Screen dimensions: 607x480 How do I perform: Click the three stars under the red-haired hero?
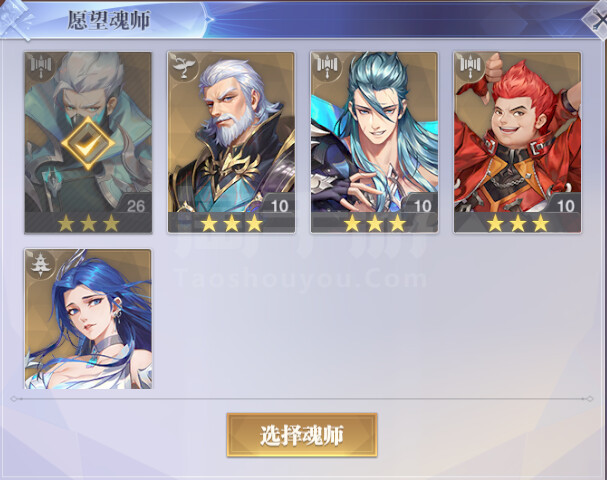point(518,223)
